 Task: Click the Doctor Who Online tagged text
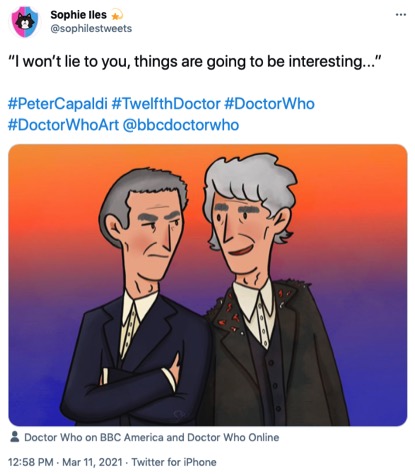tap(233, 437)
